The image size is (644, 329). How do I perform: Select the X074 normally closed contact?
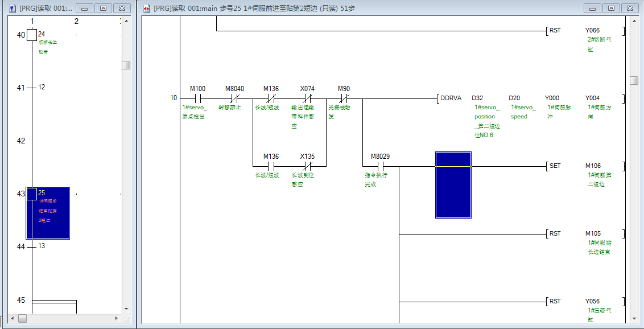(307, 98)
